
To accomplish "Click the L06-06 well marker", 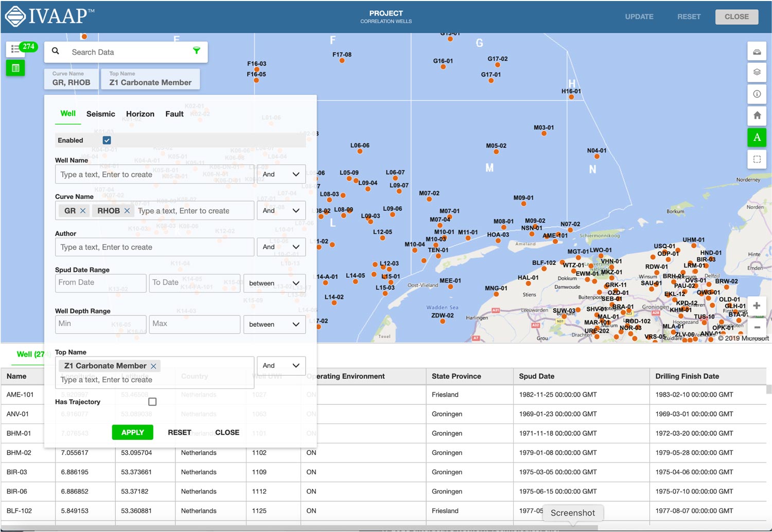I will (360, 152).
